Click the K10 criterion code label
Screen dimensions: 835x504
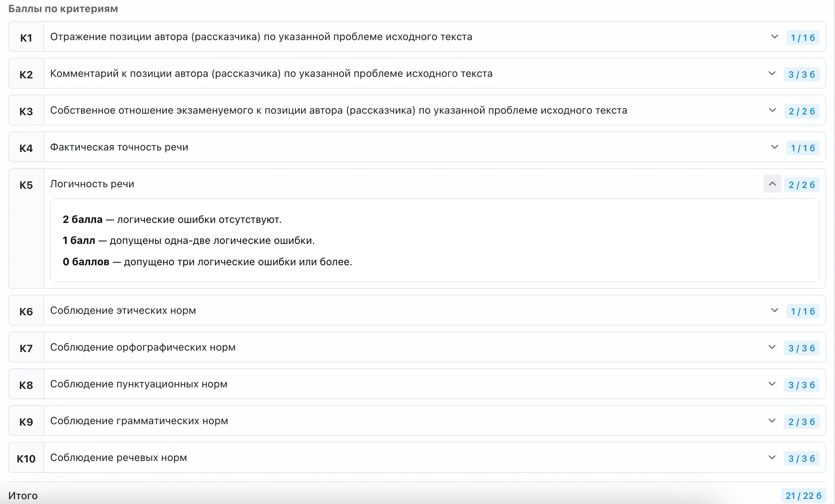[x=26, y=459]
